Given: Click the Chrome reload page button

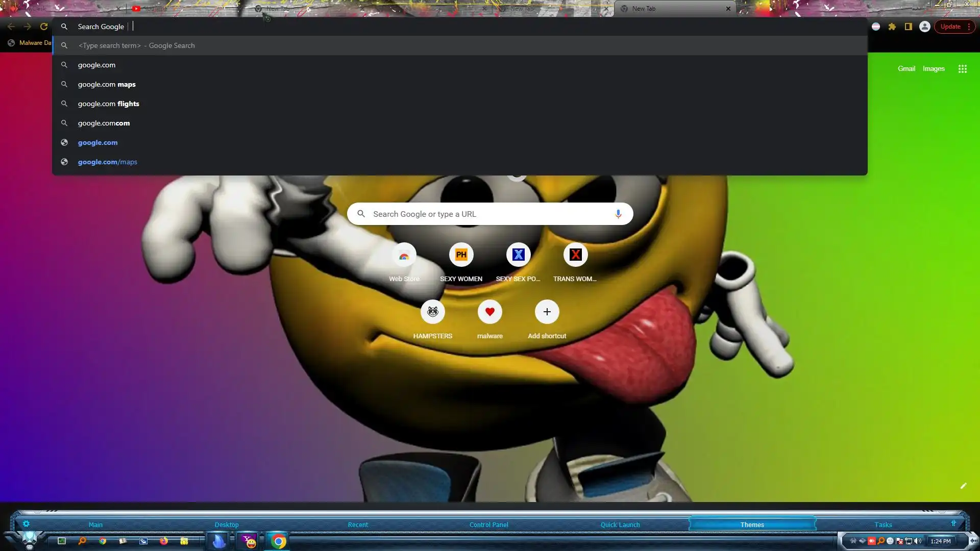Looking at the screenshot, I should 44,27.
